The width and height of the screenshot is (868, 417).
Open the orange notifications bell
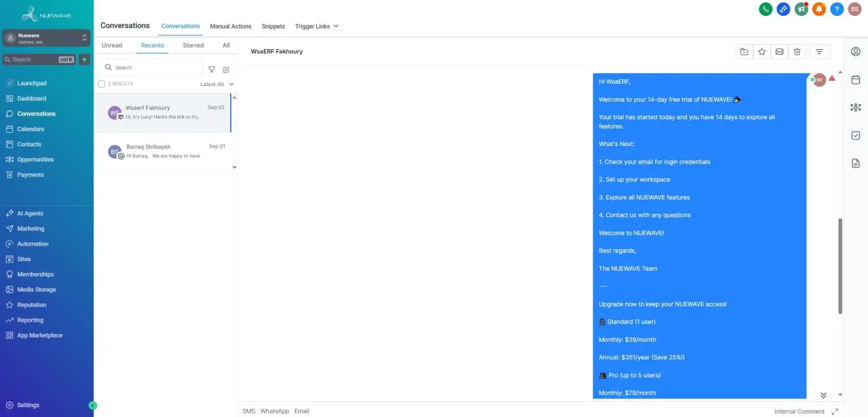(x=819, y=9)
